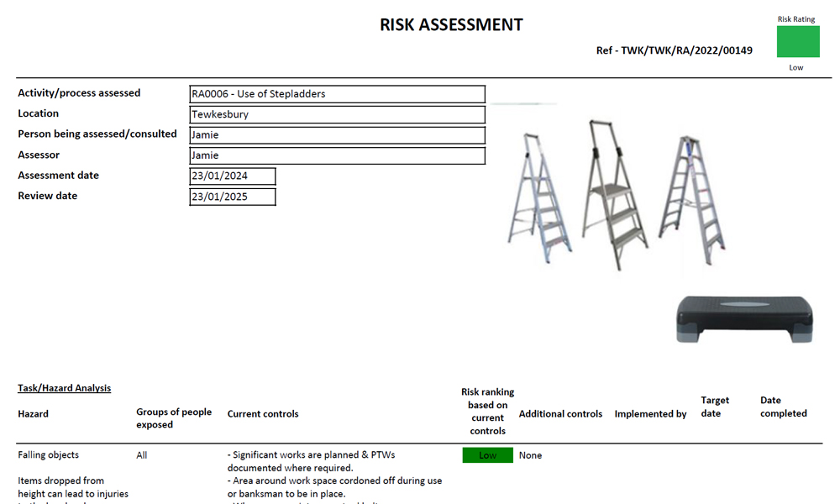
Task: Select the Location field showing Tewkesbury
Action: tap(338, 114)
